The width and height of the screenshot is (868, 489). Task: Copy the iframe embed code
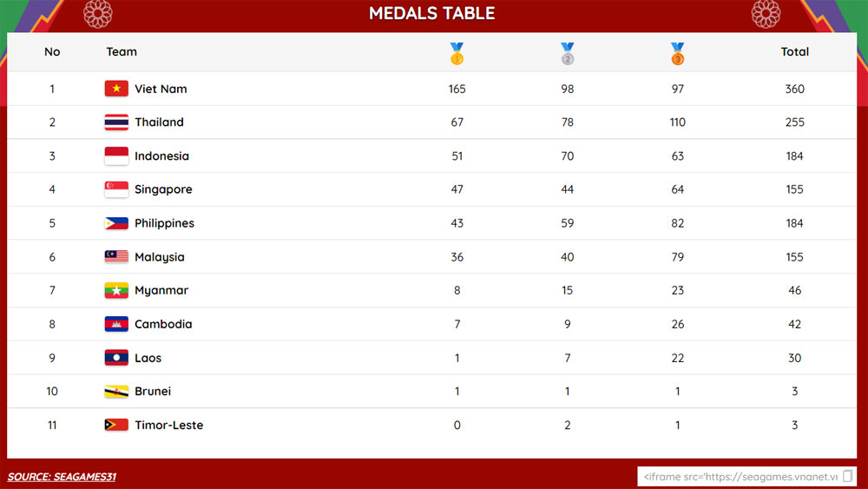(x=848, y=476)
